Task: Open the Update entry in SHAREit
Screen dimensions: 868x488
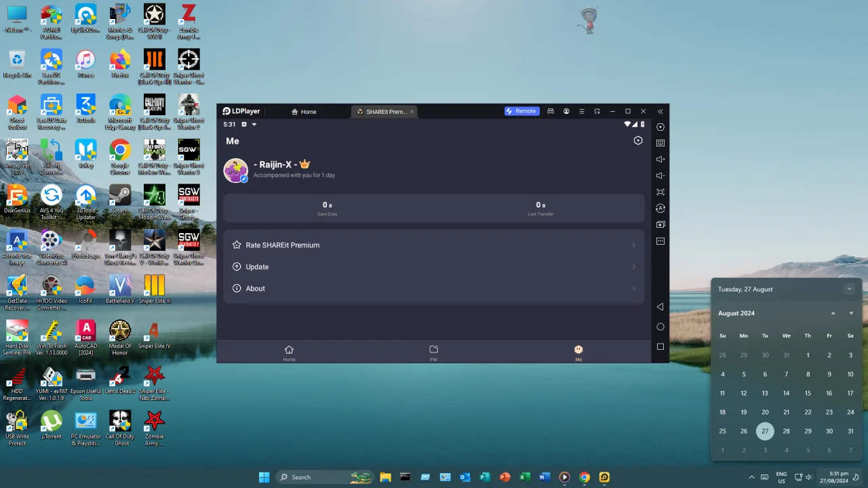Action: coord(434,266)
